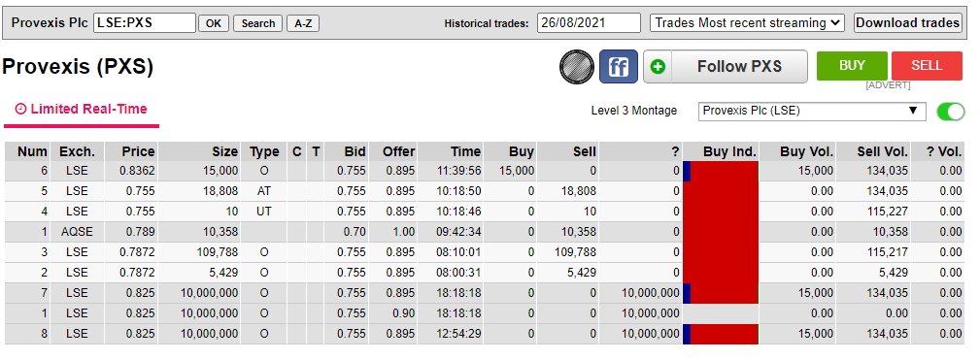980x360 pixels.
Task: Click the red SELL button
Action: point(927,66)
